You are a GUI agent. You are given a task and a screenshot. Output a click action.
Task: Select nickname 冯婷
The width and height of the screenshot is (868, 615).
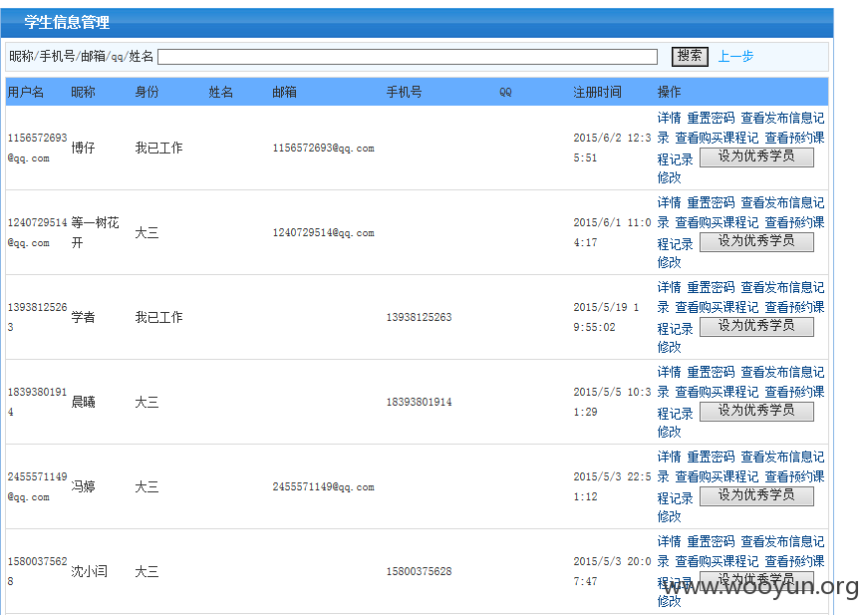83,486
